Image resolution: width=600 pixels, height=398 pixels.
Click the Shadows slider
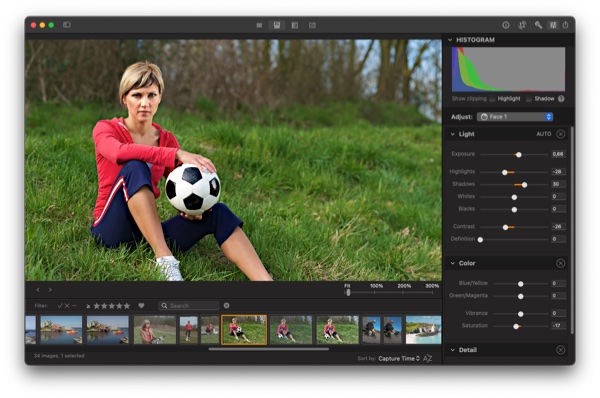[x=514, y=185]
